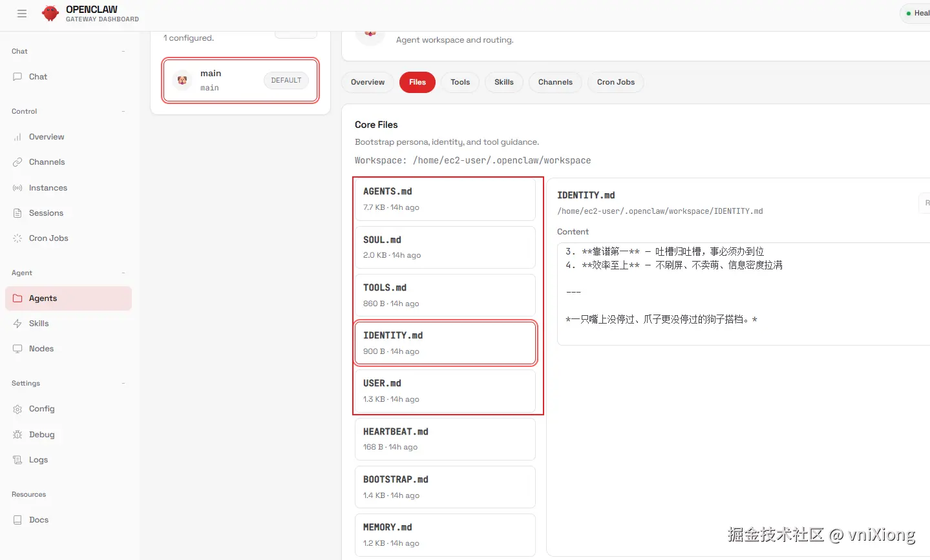Go to Overview in the sidebar
This screenshot has width=930, height=560.
[69, 137]
